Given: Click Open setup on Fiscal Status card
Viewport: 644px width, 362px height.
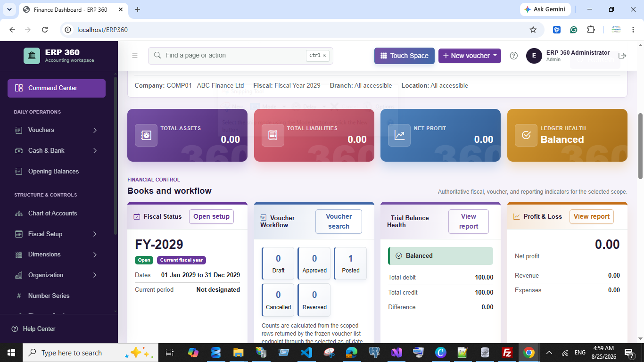Looking at the screenshot, I should pos(211,217).
